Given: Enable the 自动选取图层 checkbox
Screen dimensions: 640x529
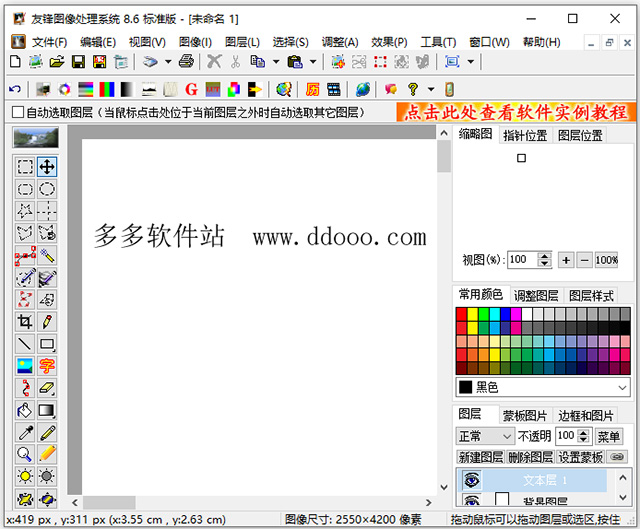Looking at the screenshot, I should click(18, 112).
